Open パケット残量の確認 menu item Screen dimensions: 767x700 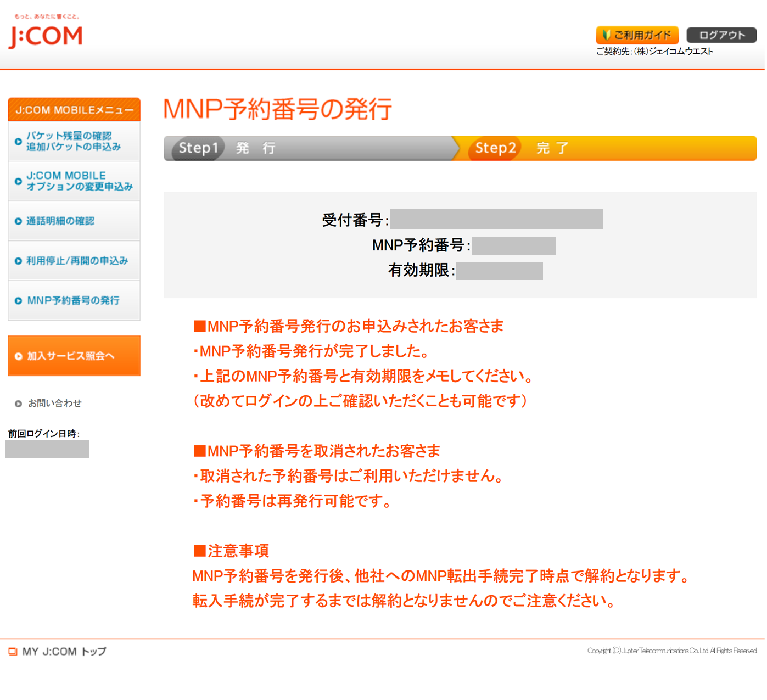pos(74,141)
